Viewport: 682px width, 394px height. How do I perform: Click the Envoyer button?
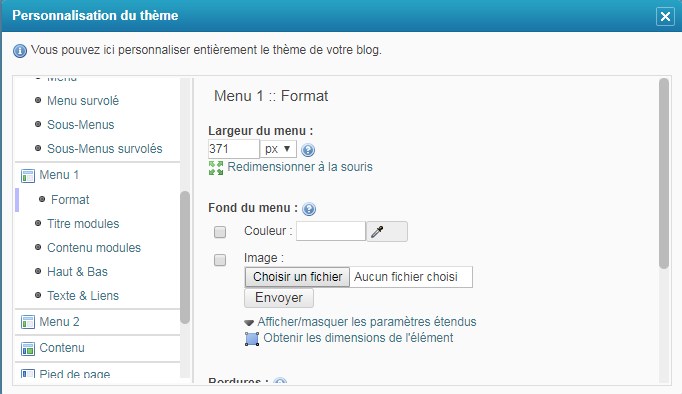click(x=279, y=298)
